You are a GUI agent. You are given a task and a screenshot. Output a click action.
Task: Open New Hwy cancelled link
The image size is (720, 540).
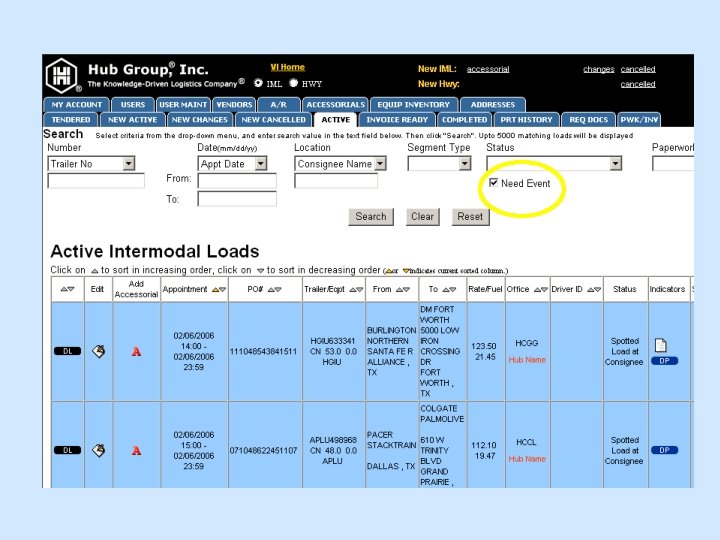[x=638, y=84]
